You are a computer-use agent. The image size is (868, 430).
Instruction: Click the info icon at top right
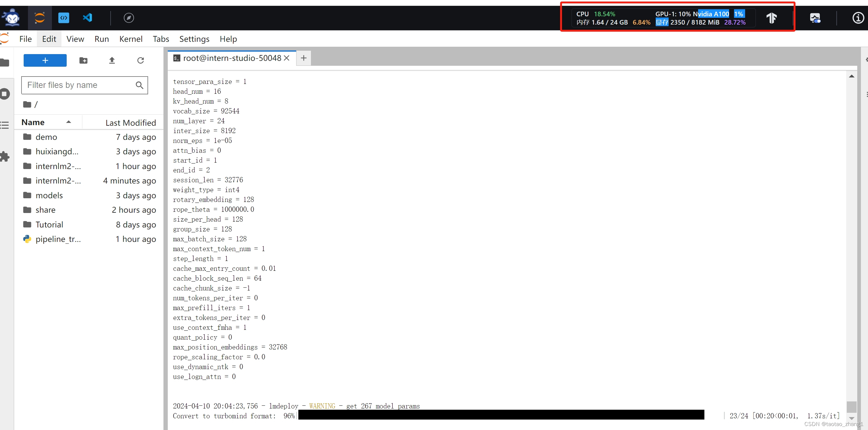pyautogui.click(x=858, y=18)
